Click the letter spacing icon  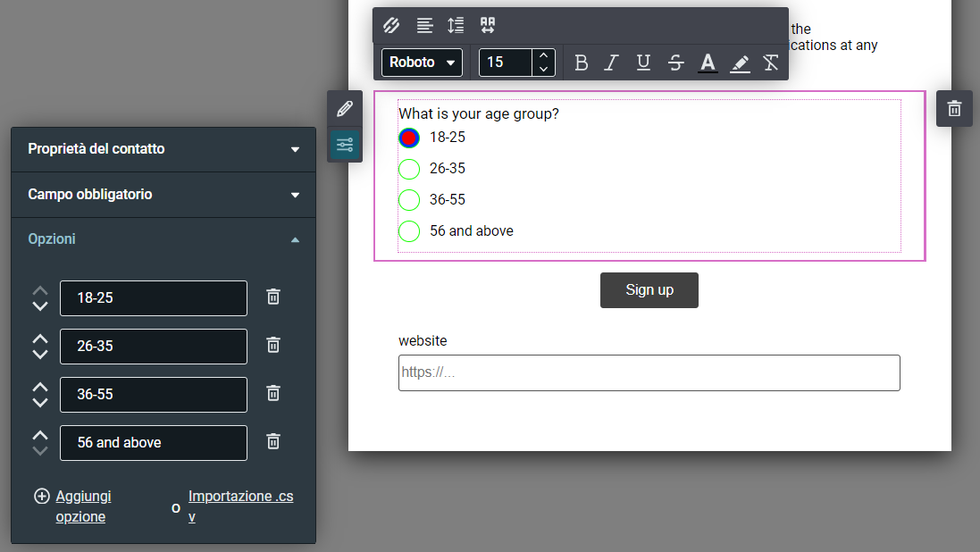[x=488, y=25]
